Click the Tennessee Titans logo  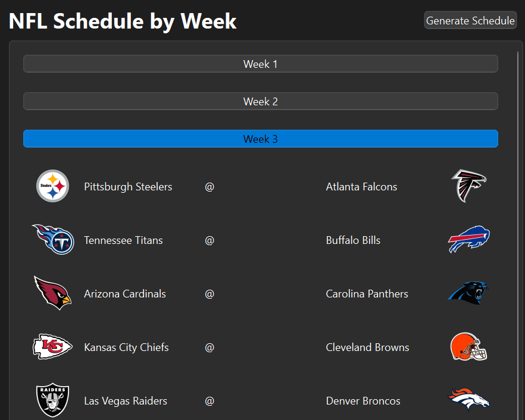coord(53,240)
